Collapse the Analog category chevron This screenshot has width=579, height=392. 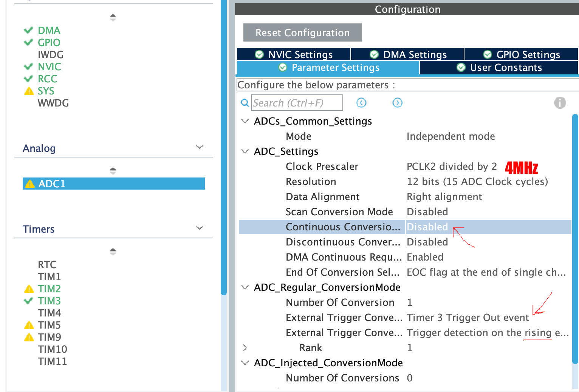click(x=200, y=147)
